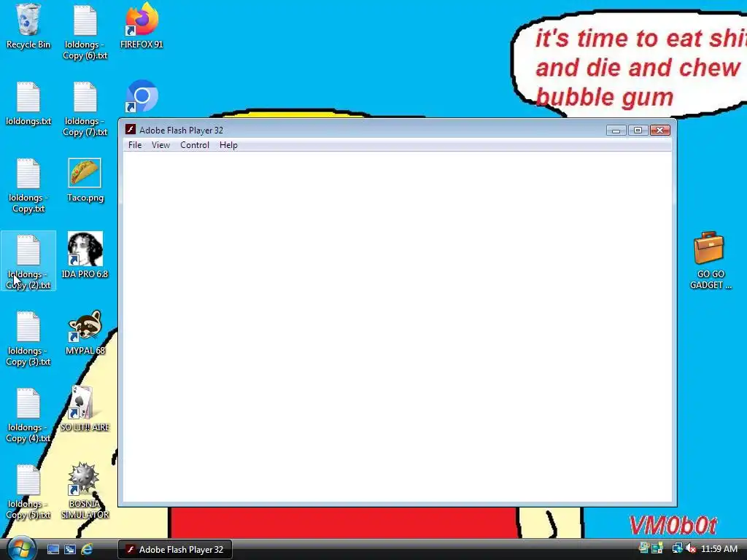Screen dimensions: 747x560
Task: Click the muted volume tray icon
Action: point(691,548)
